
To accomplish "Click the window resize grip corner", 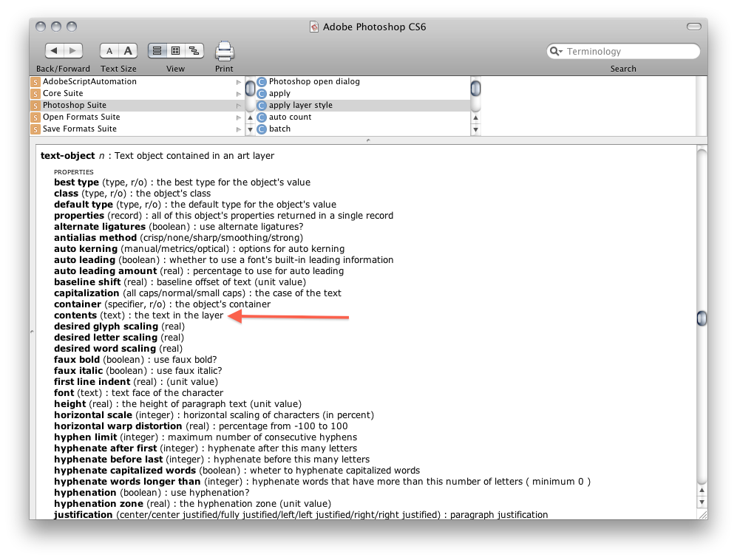I will click(x=703, y=515).
